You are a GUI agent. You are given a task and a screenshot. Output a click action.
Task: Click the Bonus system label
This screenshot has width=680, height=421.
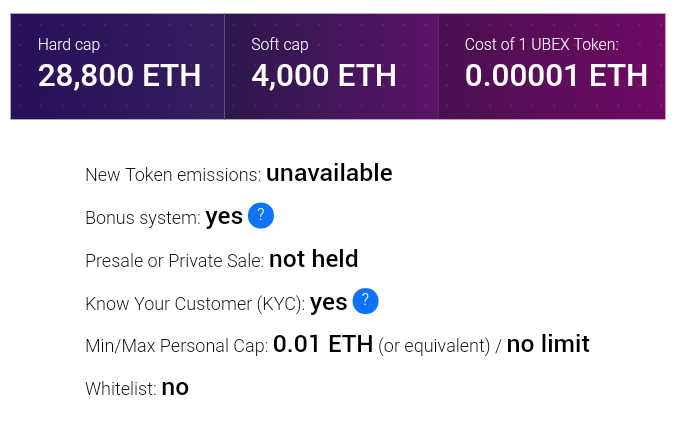(143, 218)
